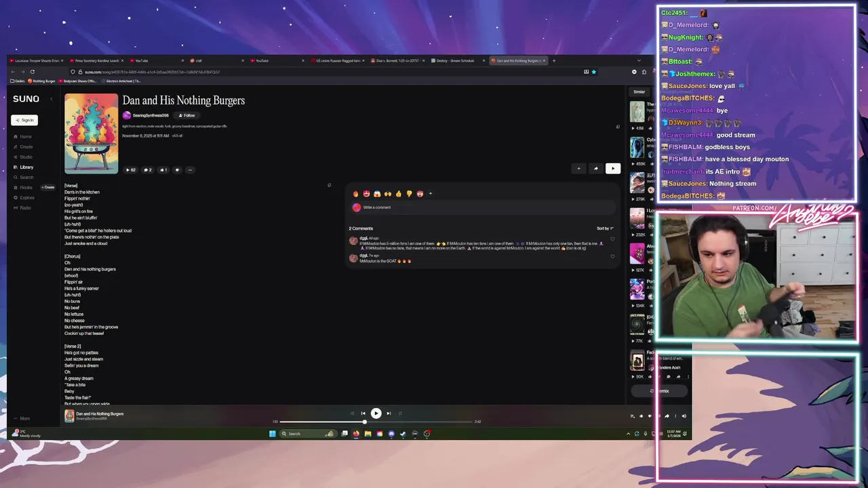Open Home in the Suno sidebar
The height and width of the screenshot is (488, 868).
click(x=22, y=136)
